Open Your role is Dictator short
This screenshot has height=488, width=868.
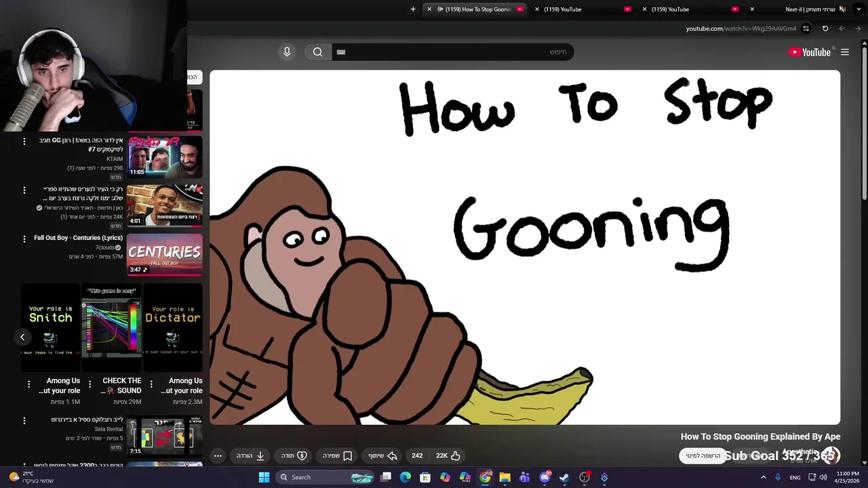tap(172, 327)
